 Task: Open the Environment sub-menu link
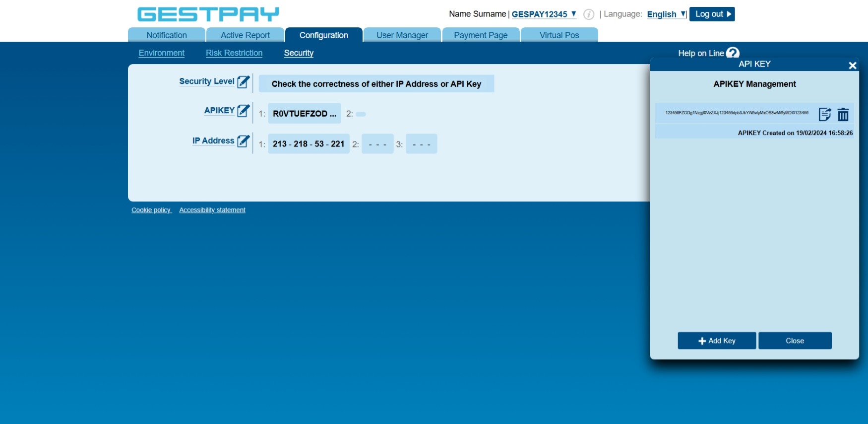point(162,53)
